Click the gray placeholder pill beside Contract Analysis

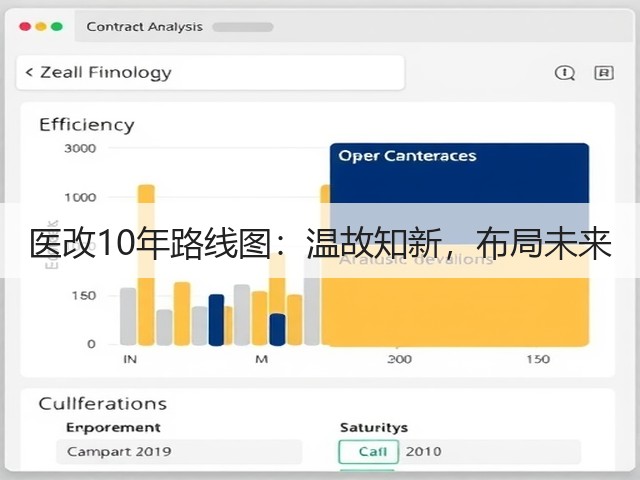243,27
